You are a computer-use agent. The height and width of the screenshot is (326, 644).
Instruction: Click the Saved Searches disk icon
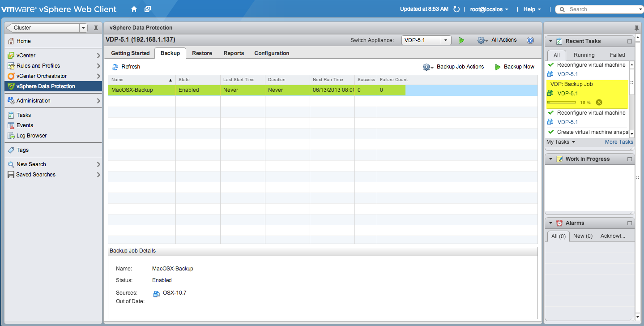point(11,175)
